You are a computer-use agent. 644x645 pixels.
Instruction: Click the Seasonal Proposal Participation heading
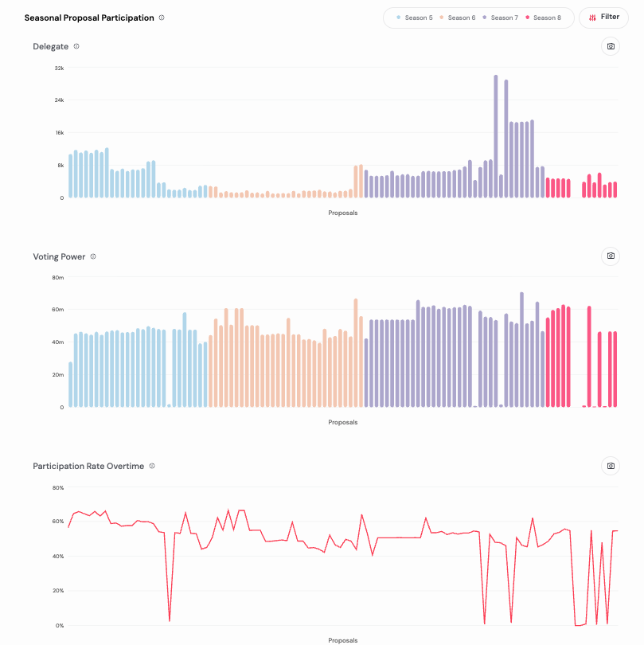click(89, 18)
